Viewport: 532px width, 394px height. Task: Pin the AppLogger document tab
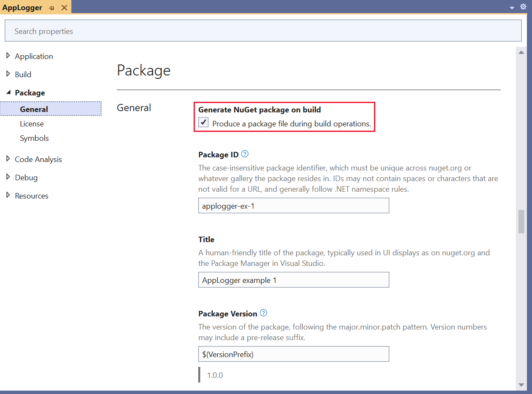[51, 7]
